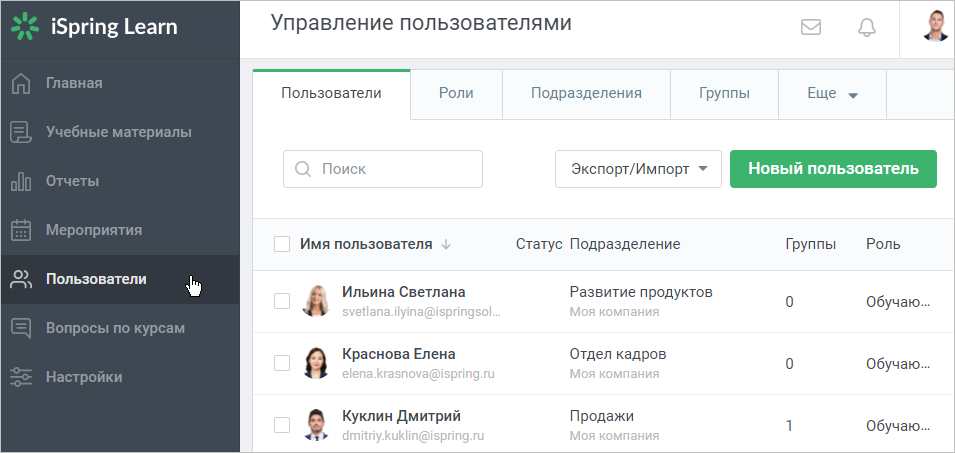
Task: Click the Настройки sliders icon
Action: [x=21, y=377]
